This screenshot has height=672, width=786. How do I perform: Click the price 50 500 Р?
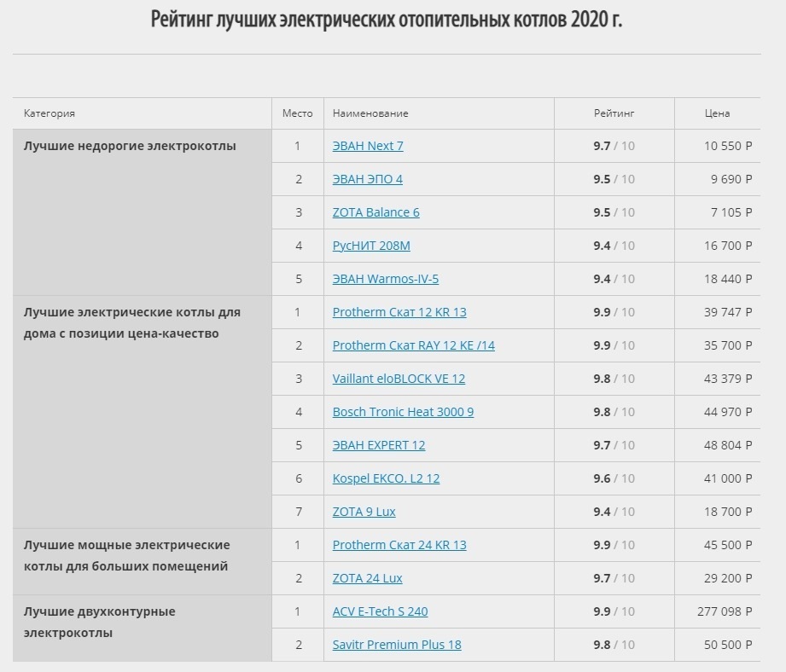[x=728, y=645]
